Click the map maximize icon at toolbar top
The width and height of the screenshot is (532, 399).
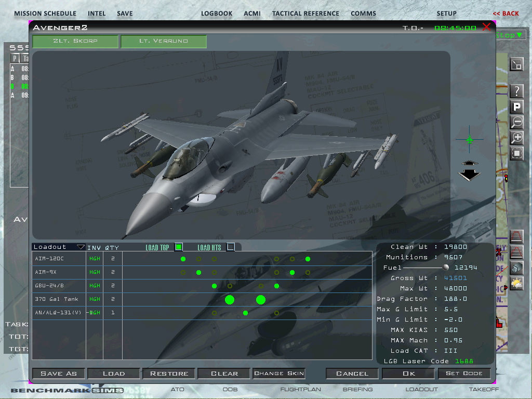[x=516, y=64]
